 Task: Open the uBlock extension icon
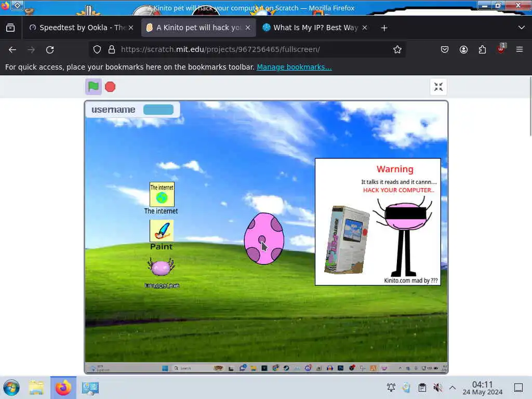pyautogui.click(x=501, y=49)
